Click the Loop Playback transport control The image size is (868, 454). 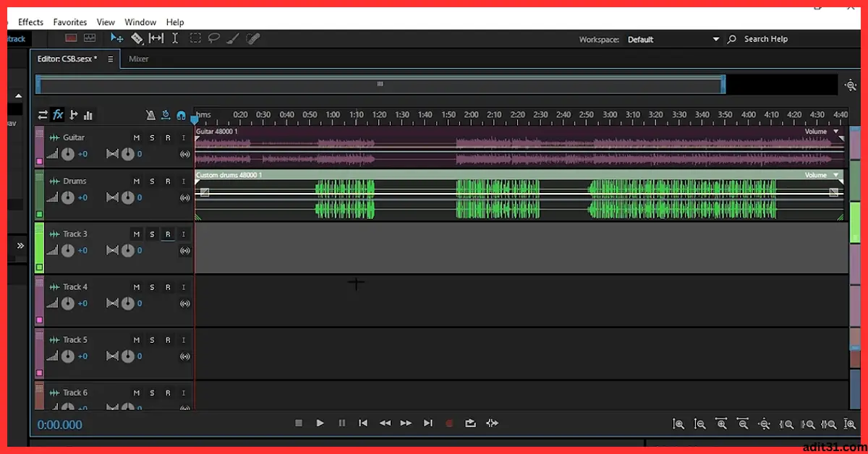(x=471, y=423)
